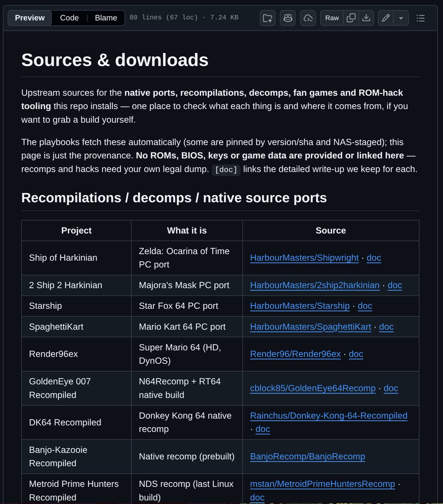Click Mario Kart 64 PC port cell

[187, 327]
